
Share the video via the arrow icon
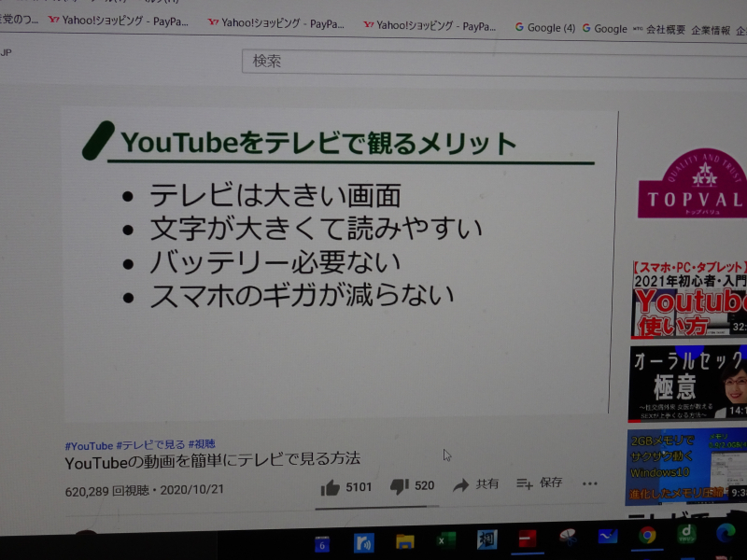pyautogui.click(x=460, y=485)
